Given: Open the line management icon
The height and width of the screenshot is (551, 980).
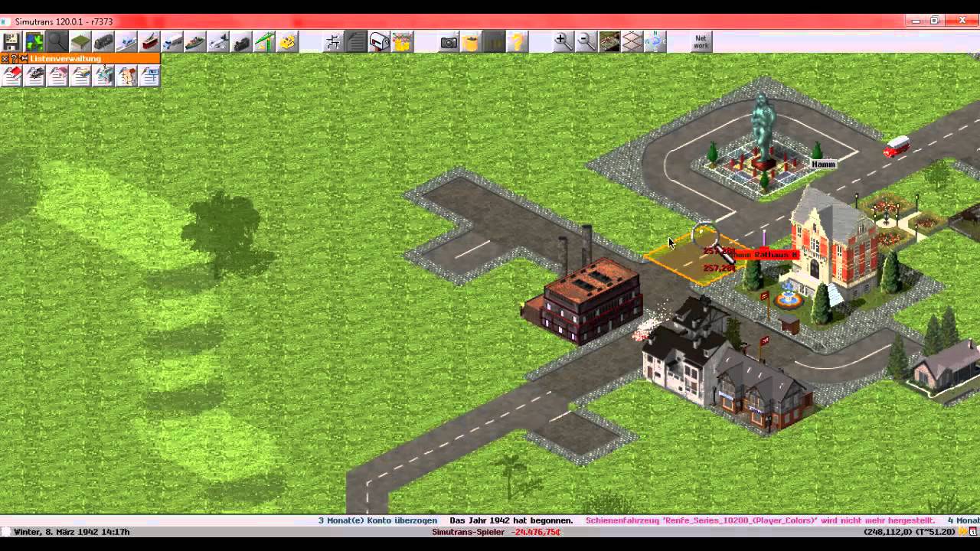Looking at the screenshot, I should tap(333, 41).
